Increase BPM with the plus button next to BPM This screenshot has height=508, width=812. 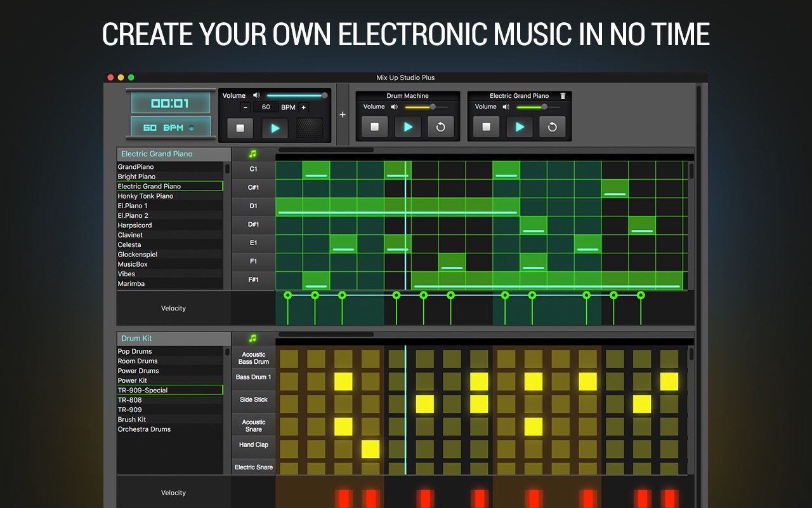pos(303,107)
